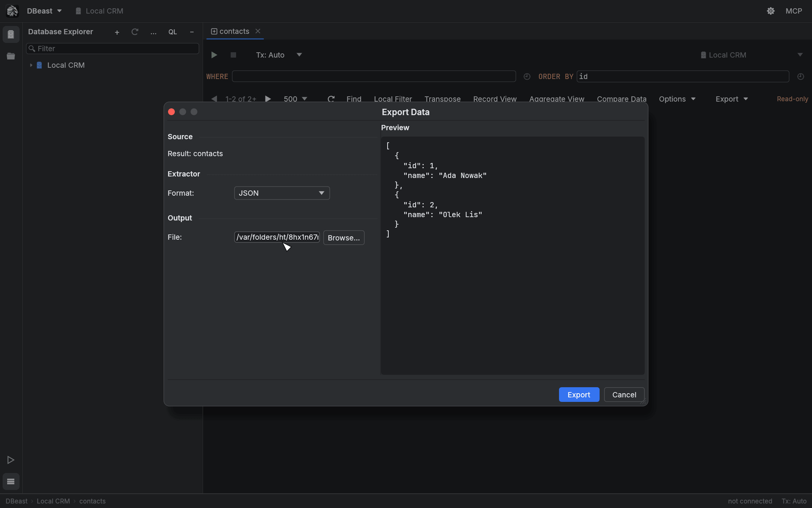This screenshot has width=812, height=508.
Task: Click the DBeast app logo icon
Action: coord(12,11)
